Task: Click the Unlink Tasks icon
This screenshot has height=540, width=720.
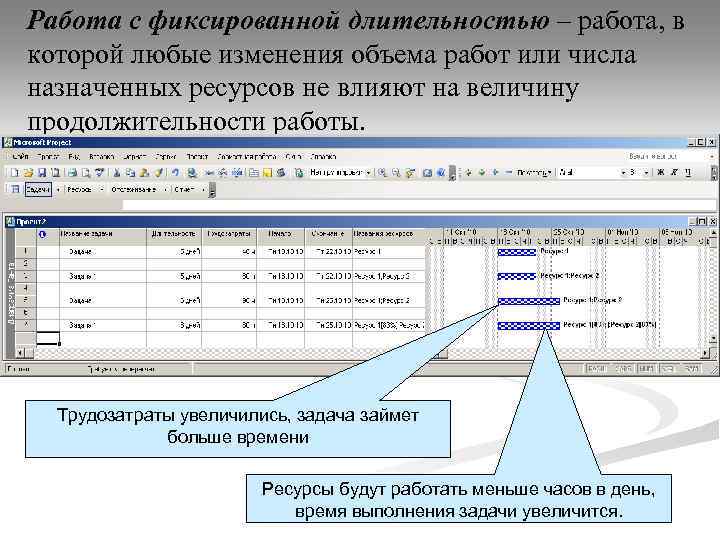Action: click(223, 173)
